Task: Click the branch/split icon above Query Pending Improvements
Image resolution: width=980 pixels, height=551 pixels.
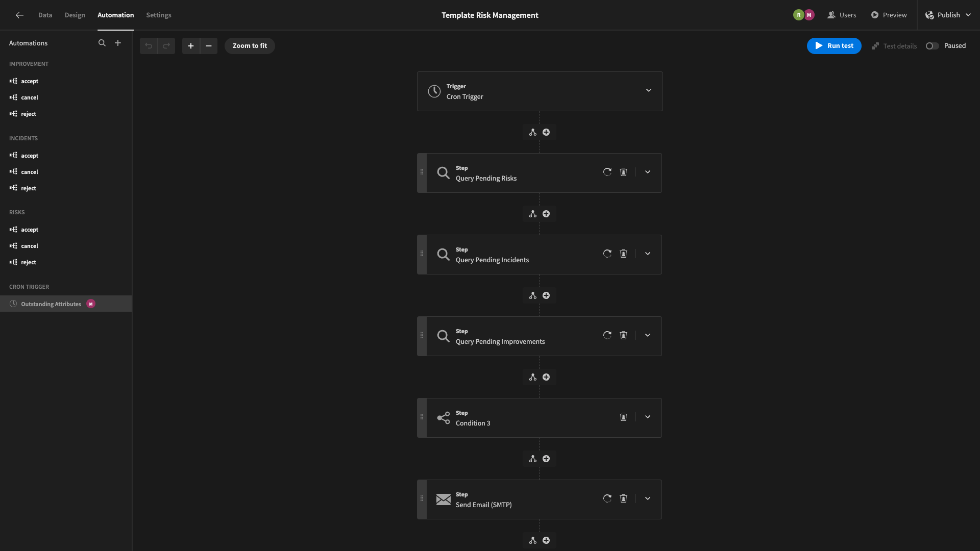Action: click(x=532, y=296)
